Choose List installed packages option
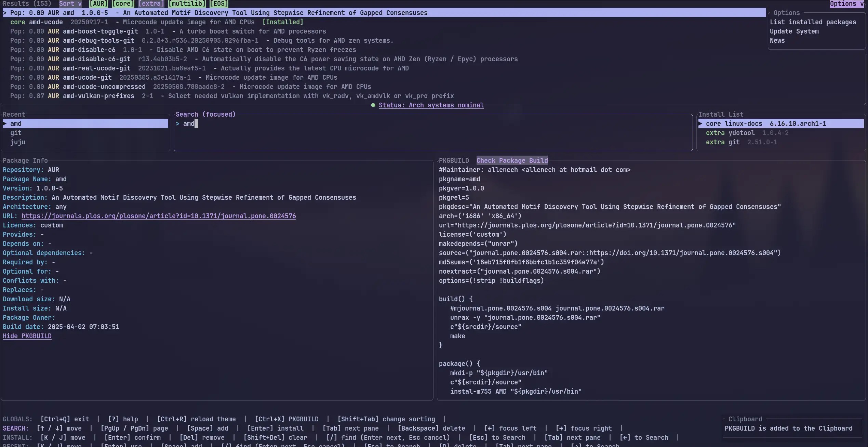Screen dimensions: 868x447 813,22
